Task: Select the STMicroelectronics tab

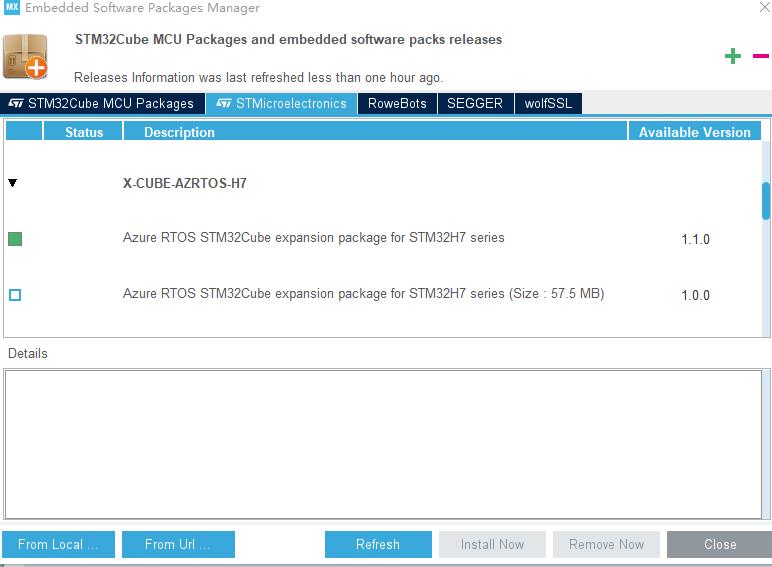Action: (x=282, y=103)
